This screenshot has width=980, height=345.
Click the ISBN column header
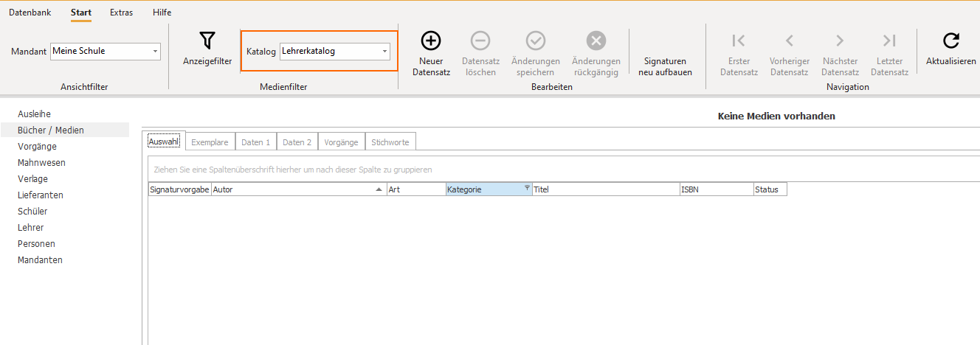(717, 189)
